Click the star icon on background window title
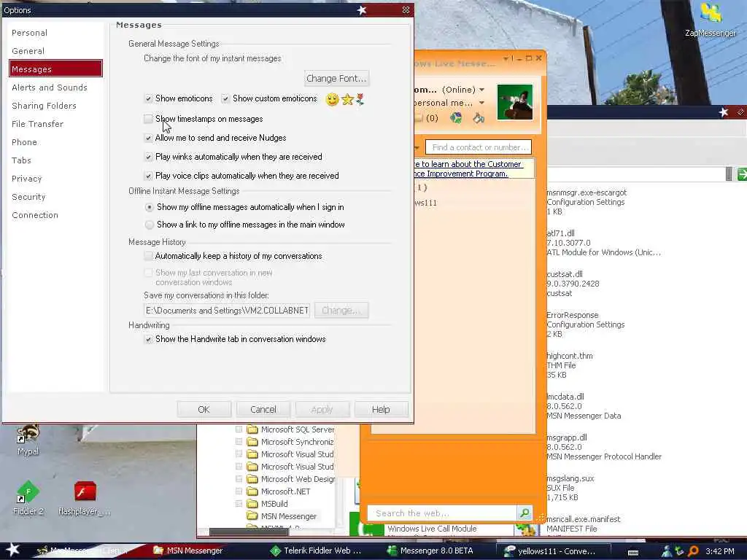 coord(724,112)
